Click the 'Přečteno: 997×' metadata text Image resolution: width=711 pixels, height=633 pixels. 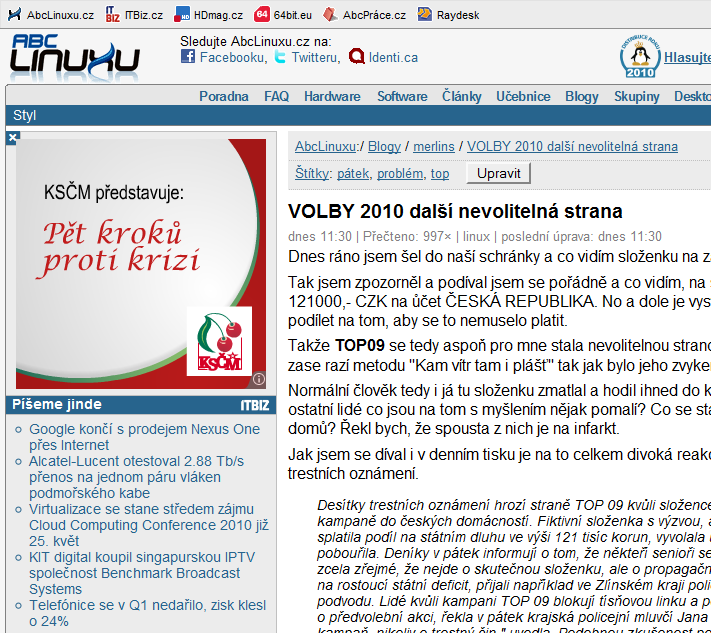407,236
